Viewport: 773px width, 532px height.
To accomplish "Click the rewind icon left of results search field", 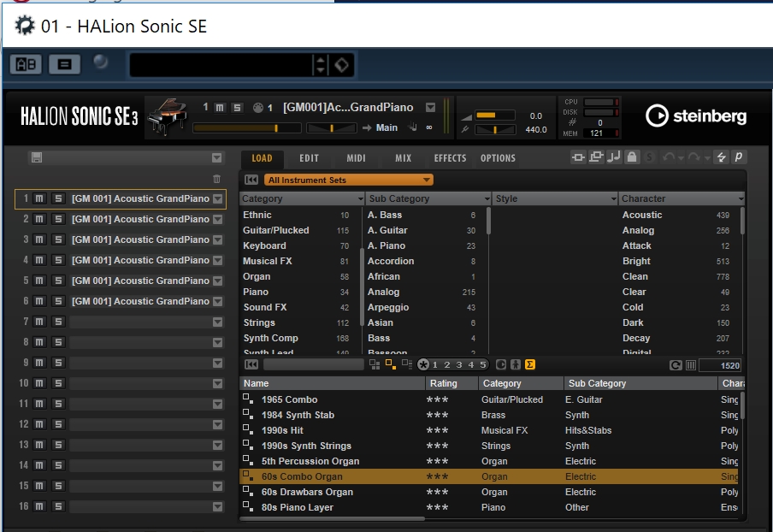I will coord(251,365).
